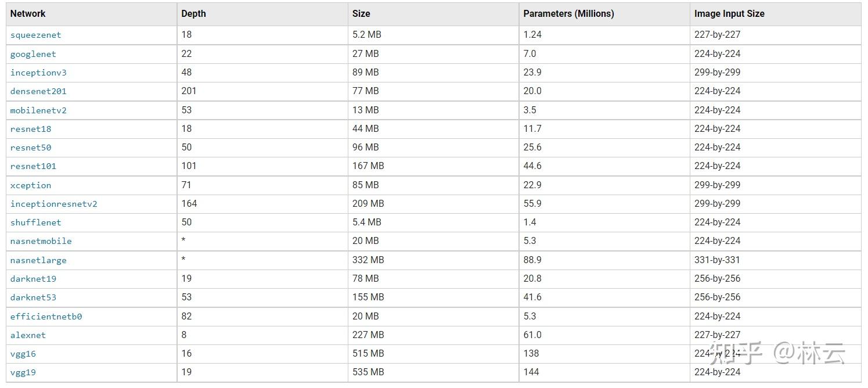868x388 pixels.
Task: Select the vgg16 link
Action: pos(23,354)
